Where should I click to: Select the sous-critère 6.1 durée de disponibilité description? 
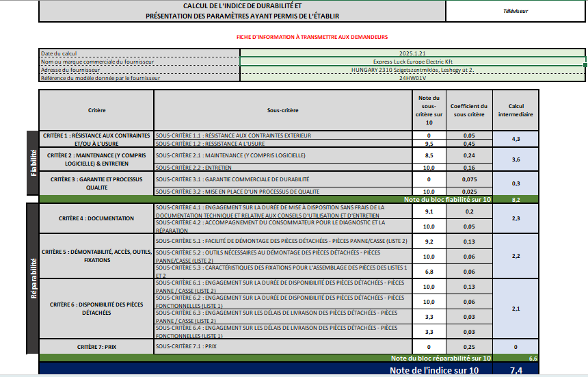(x=283, y=286)
